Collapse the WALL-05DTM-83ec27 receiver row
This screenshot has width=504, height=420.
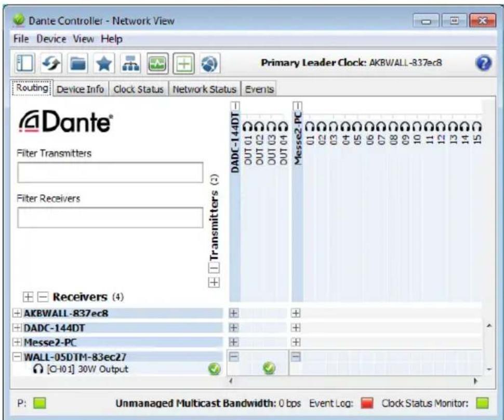(x=17, y=357)
